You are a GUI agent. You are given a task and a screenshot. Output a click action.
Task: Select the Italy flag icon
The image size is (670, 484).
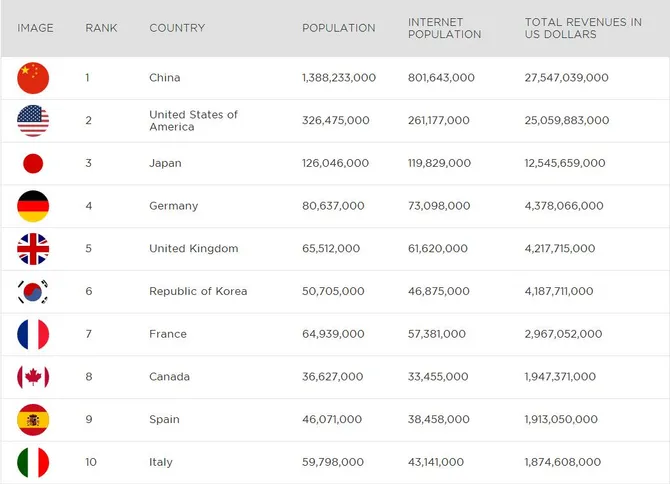click(33, 462)
